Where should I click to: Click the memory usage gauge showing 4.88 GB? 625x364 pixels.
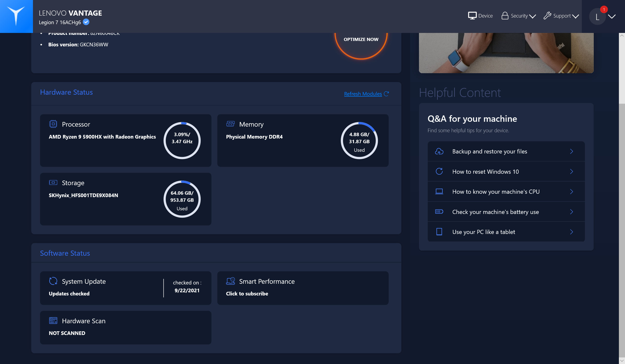click(x=359, y=141)
